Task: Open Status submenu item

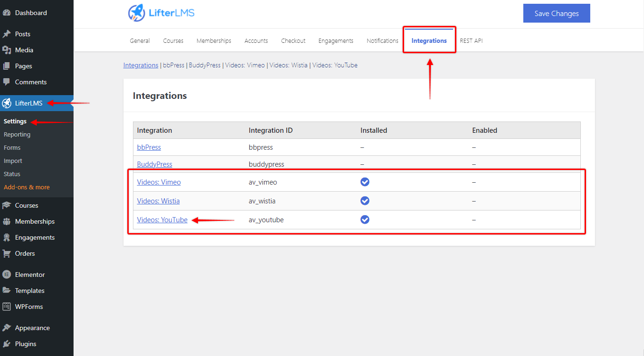Action: 12,174
